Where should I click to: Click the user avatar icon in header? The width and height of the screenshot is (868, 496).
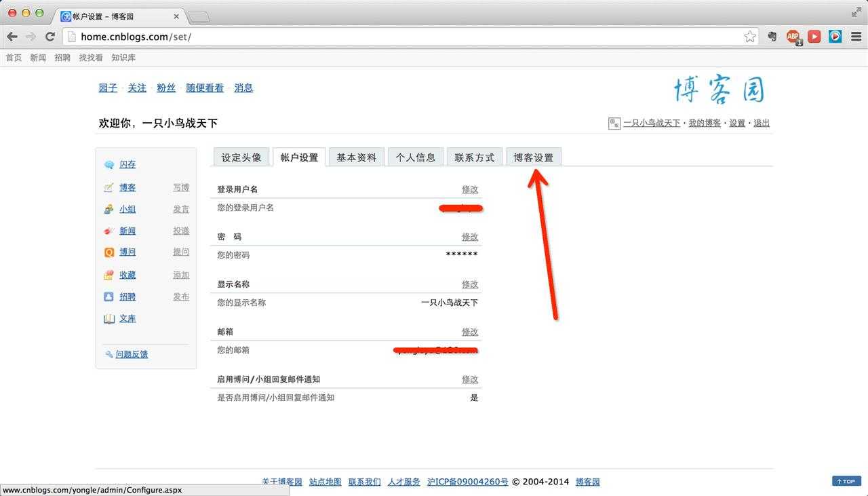[614, 123]
